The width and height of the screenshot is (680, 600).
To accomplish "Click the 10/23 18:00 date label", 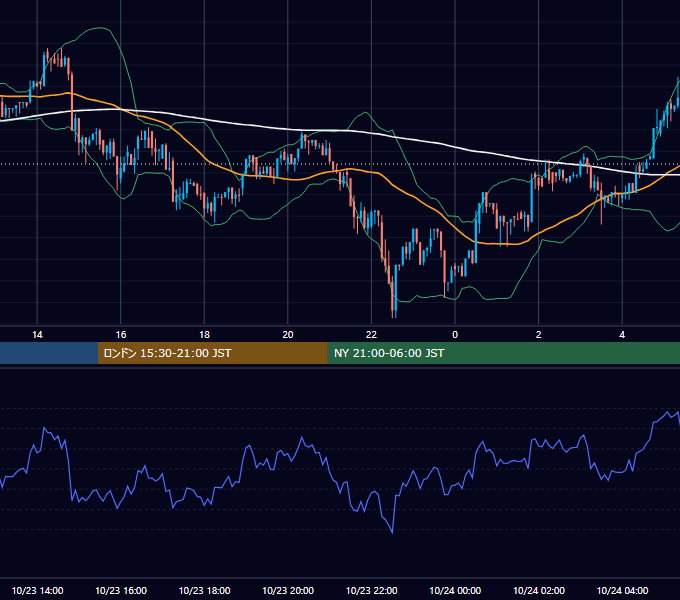I will 204,590.
